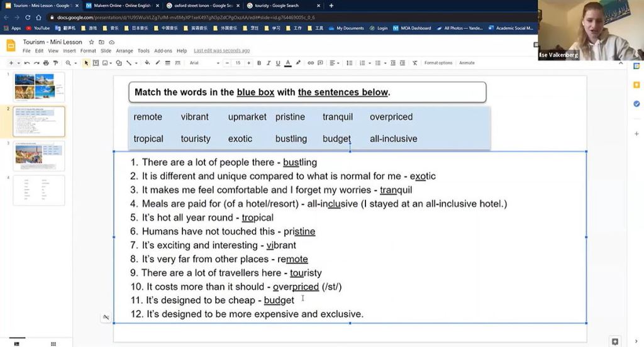Screen dimensions: 644x347
Task: Select slide 1 thumbnail with travel photos
Action: (x=39, y=87)
